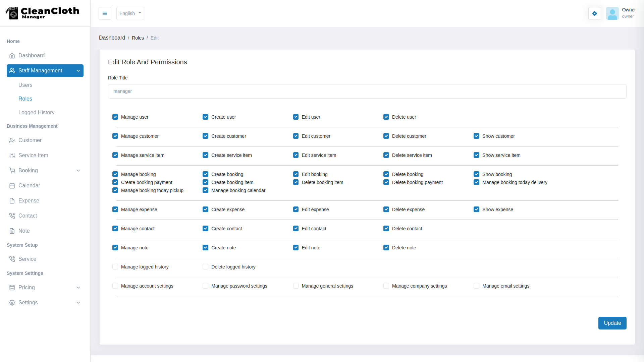Click the Service Item sliders icon
The image size is (644, 362).
[x=12, y=156]
